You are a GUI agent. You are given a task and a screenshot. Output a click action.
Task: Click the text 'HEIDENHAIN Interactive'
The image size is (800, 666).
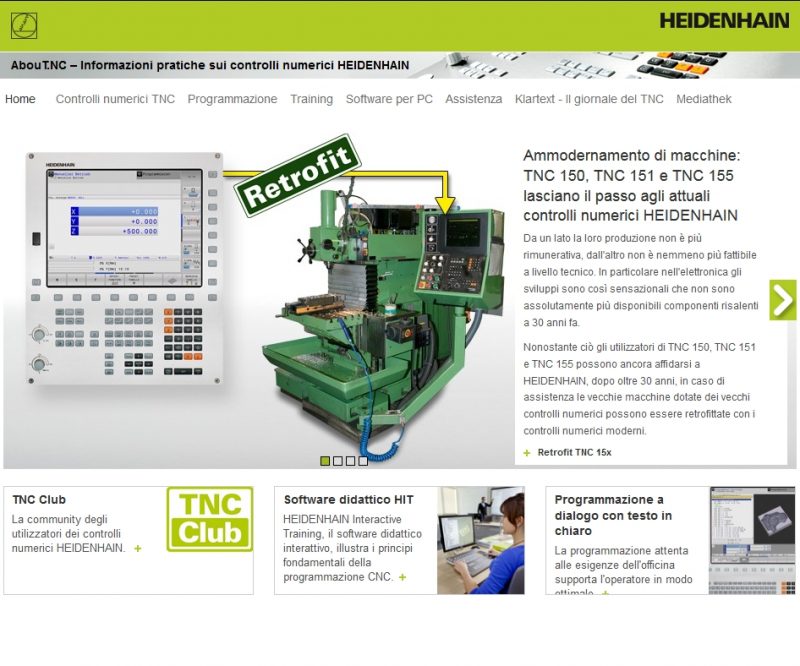(342, 520)
